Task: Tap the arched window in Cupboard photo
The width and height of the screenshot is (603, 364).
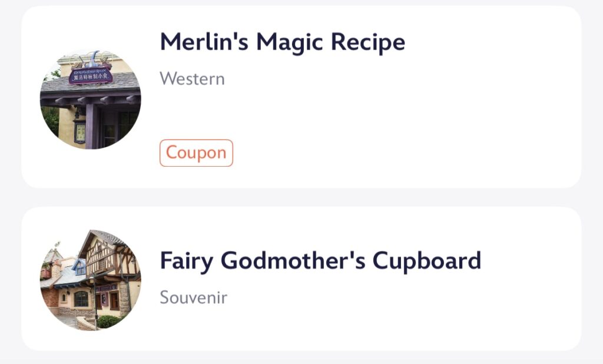Action: tap(81, 299)
